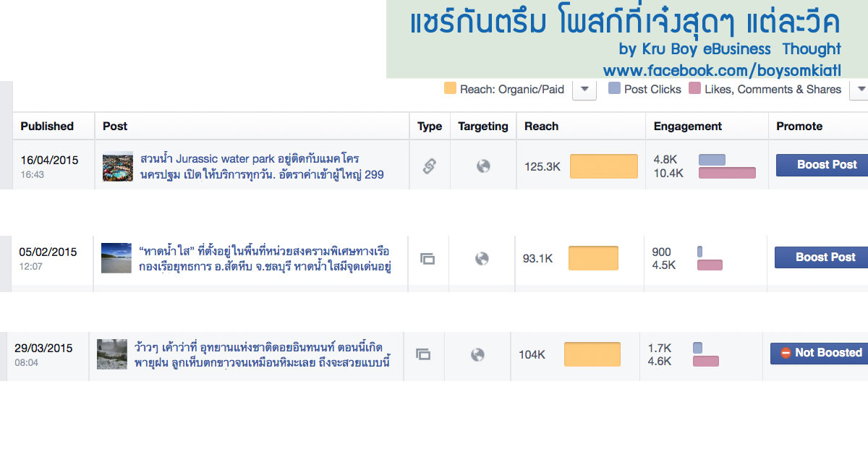Screen dimensions: 868x470
Task: Click the photo album type icon for 29/03/2015 post
Action: (x=423, y=354)
